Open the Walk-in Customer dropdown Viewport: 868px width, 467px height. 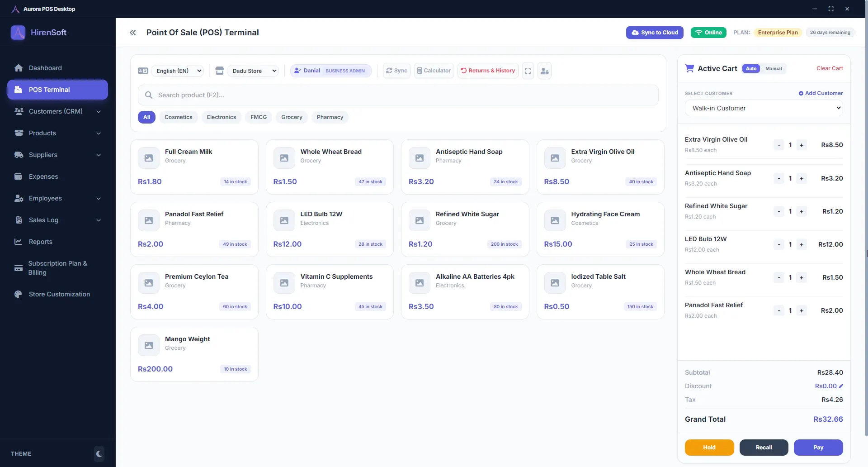tap(764, 108)
